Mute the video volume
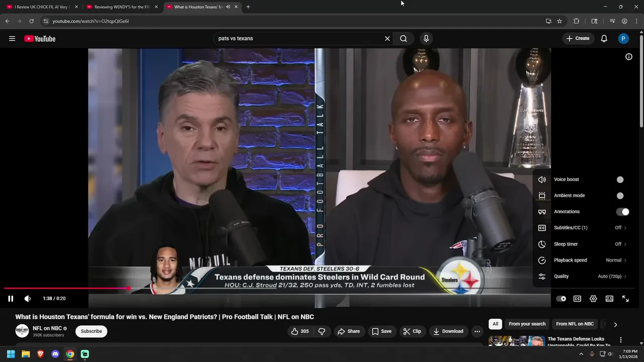644x362 pixels. (x=28, y=299)
